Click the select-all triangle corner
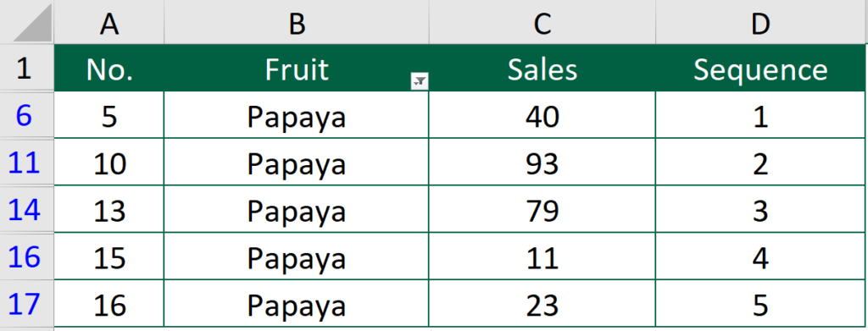 point(26,21)
